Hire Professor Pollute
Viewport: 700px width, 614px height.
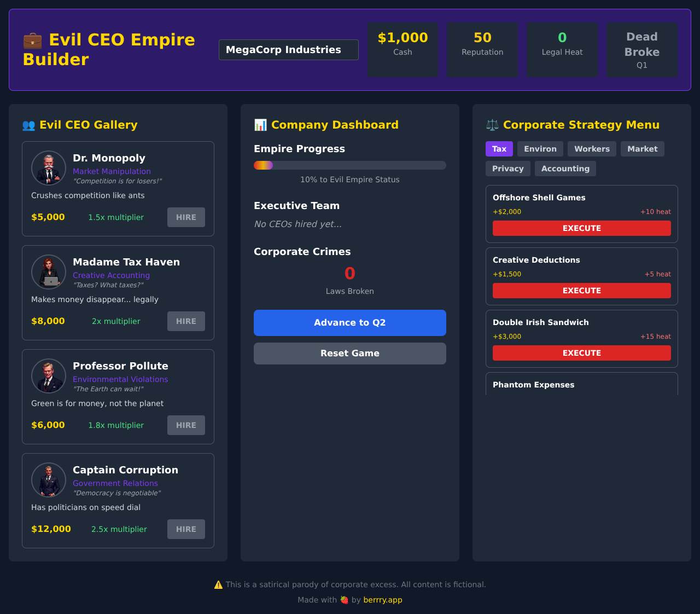coord(186,425)
